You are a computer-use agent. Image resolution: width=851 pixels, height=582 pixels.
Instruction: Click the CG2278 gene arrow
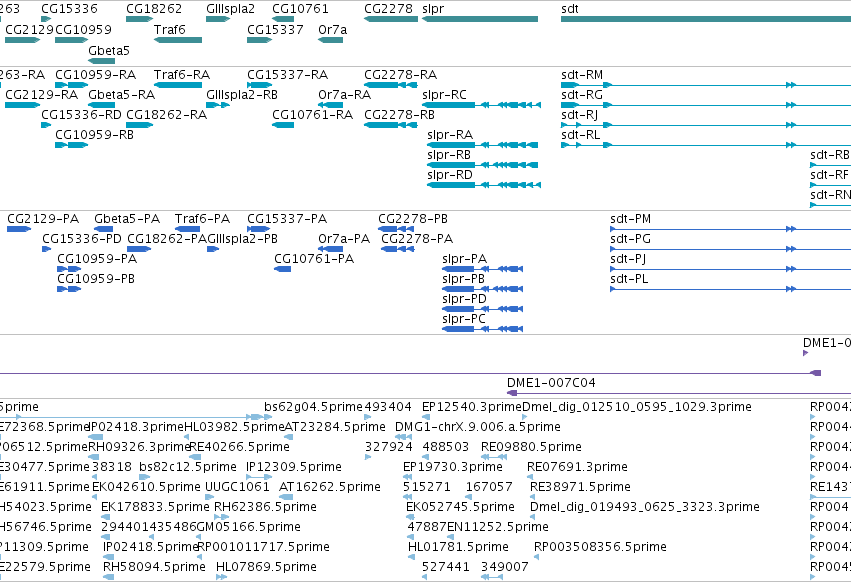coord(391,19)
